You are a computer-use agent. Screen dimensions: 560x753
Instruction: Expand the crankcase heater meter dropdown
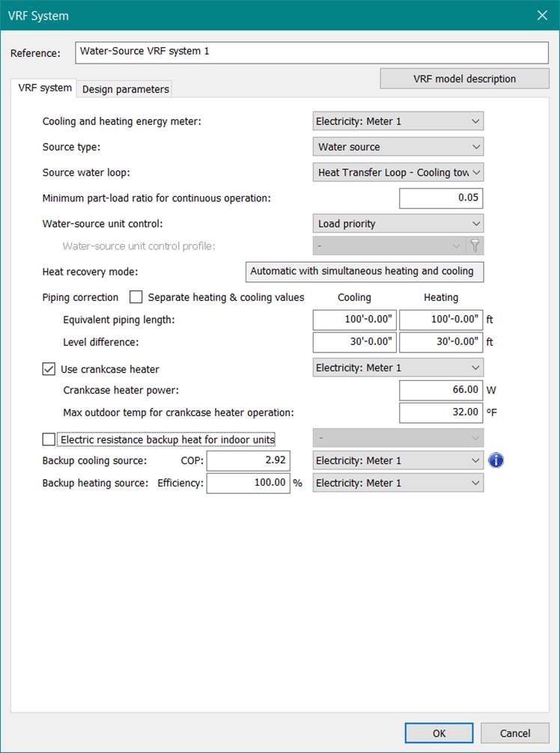pyautogui.click(x=398, y=368)
